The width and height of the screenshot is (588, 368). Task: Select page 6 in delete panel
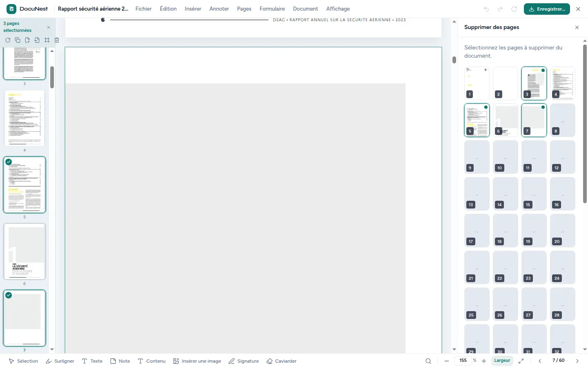click(506, 120)
